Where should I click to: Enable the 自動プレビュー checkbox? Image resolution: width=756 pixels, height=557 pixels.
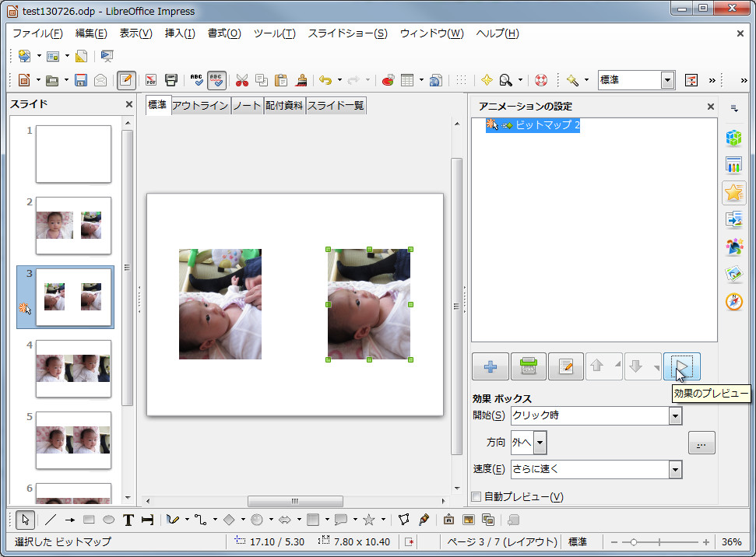point(476,497)
